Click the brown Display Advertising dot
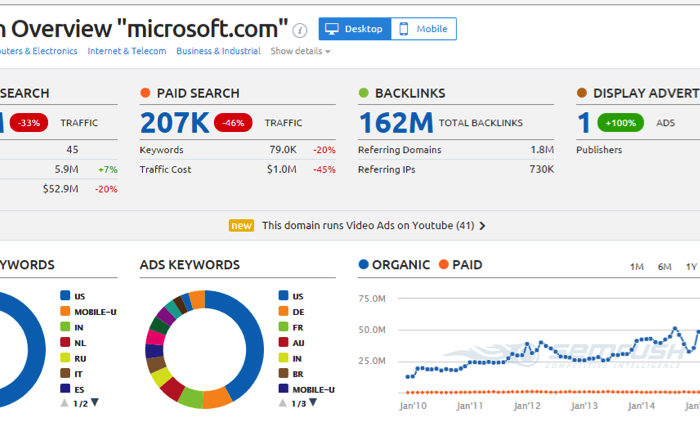This screenshot has height=432, width=700. pyautogui.click(x=582, y=93)
